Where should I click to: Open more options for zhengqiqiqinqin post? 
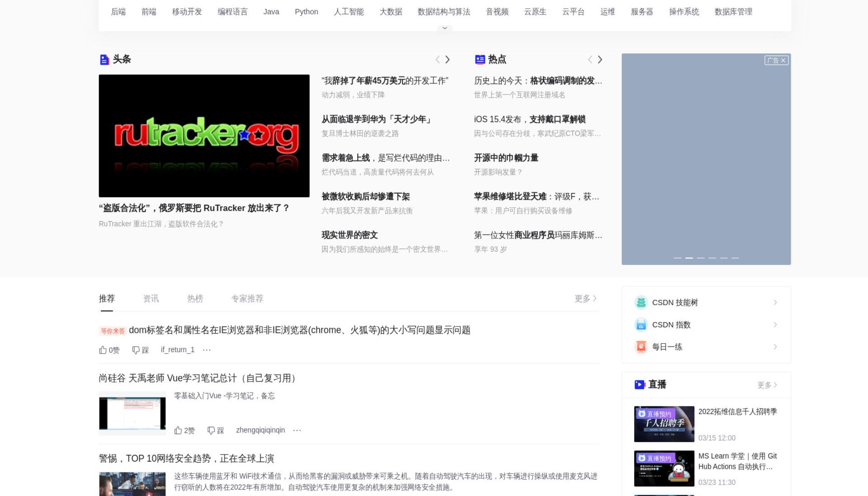[x=297, y=430]
